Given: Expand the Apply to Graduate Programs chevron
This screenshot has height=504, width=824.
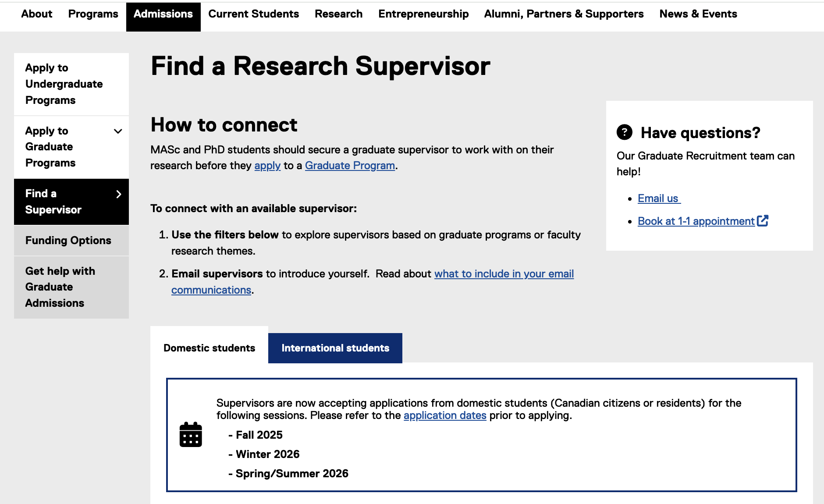Looking at the screenshot, I should 118,131.
